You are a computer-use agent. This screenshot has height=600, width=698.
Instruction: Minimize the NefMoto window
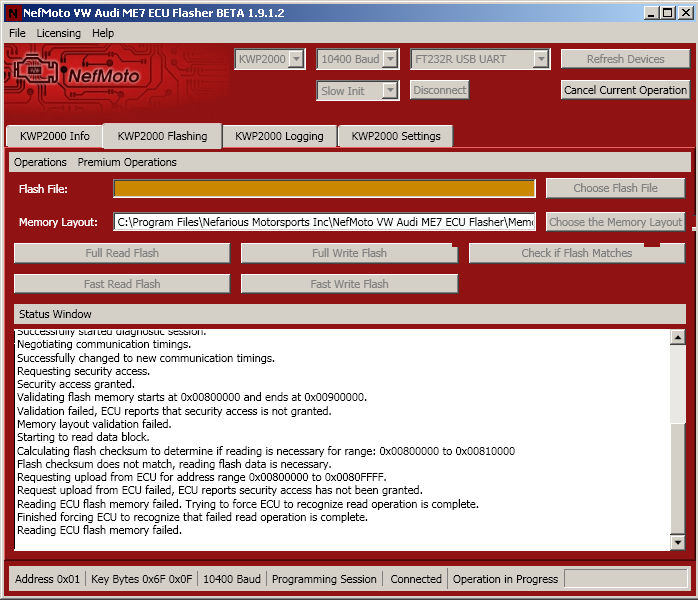[651, 13]
